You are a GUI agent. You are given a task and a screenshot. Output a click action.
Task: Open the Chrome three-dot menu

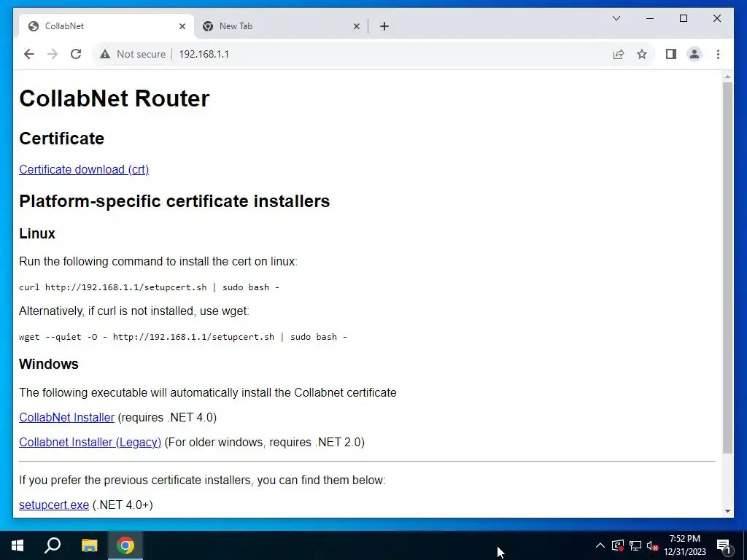pyautogui.click(x=718, y=54)
